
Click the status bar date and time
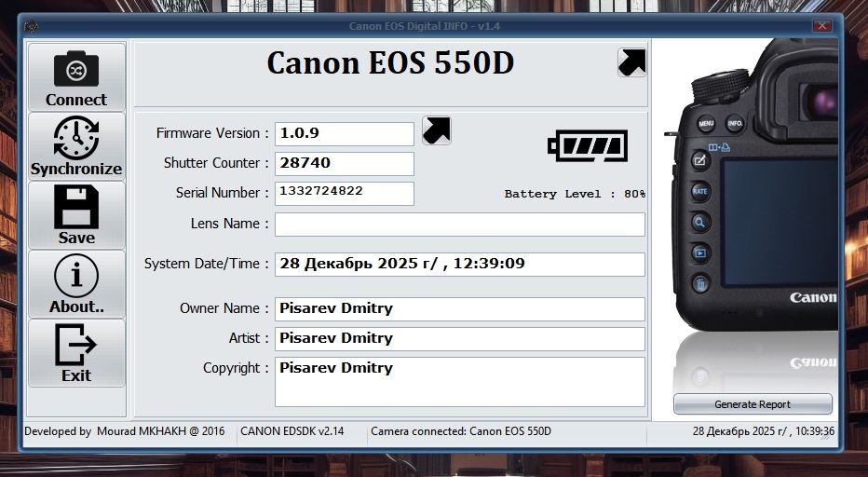click(764, 431)
